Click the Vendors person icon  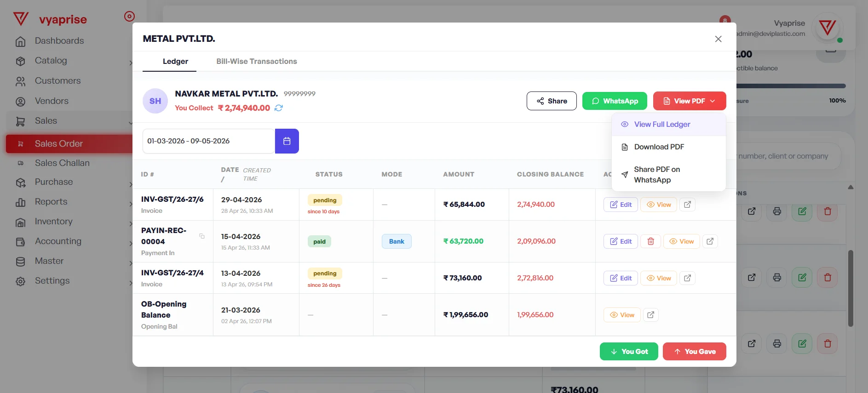(21, 102)
